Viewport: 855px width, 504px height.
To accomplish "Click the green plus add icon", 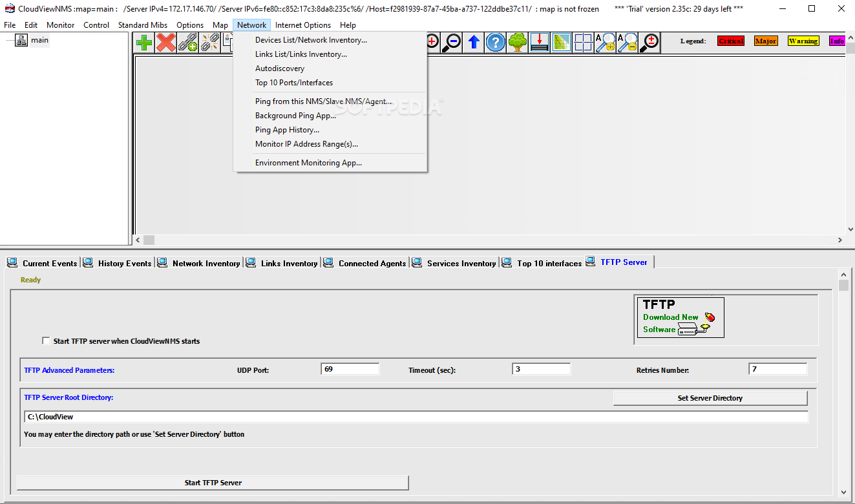I will (145, 43).
